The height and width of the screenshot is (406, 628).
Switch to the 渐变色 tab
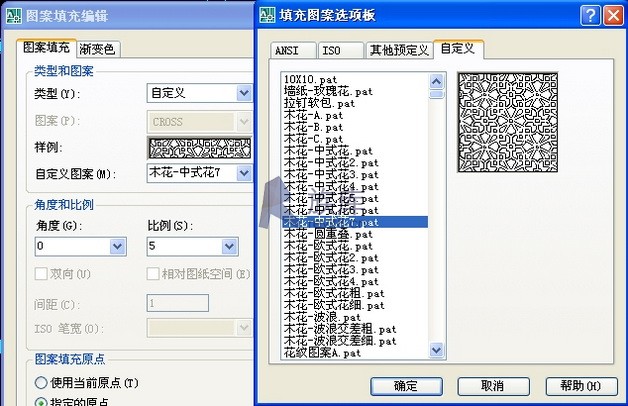[97, 49]
